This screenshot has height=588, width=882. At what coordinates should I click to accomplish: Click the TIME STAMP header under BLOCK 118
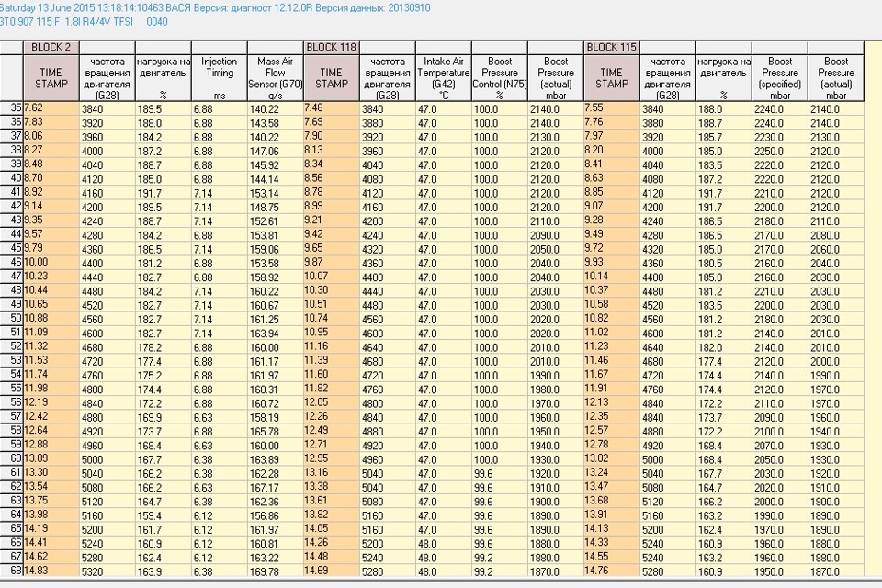click(x=330, y=77)
